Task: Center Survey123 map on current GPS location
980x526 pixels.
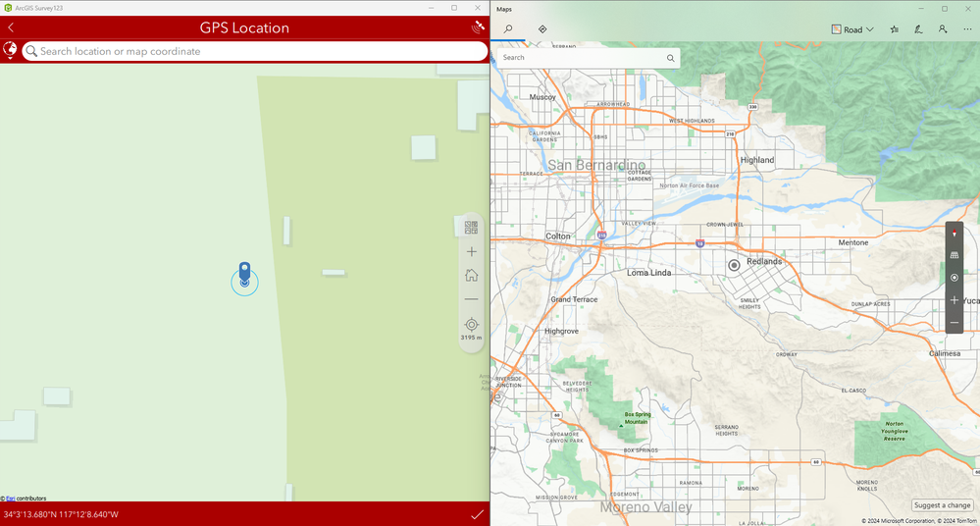Action: point(471,325)
